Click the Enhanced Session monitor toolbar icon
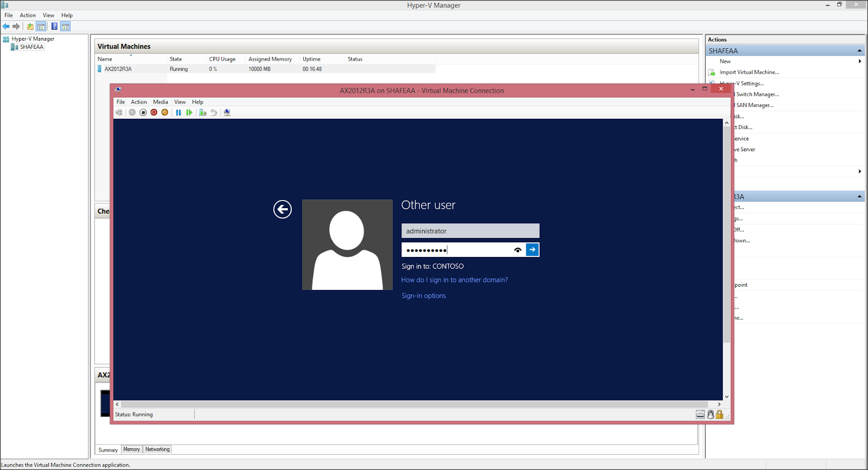This screenshot has width=868, height=470. point(227,112)
